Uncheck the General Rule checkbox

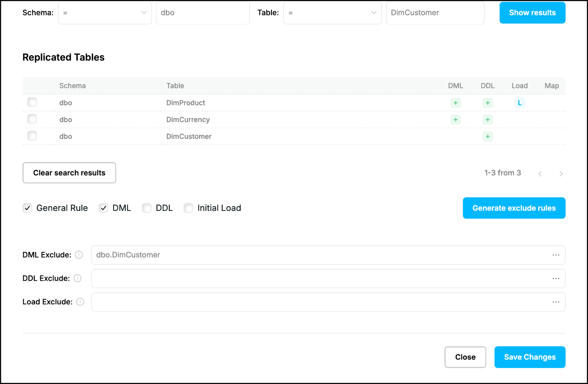tap(27, 208)
